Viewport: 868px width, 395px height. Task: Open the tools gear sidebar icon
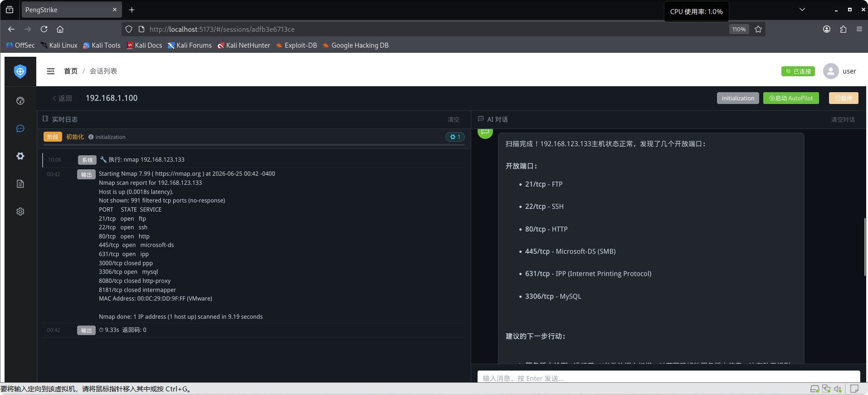pos(20,156)
